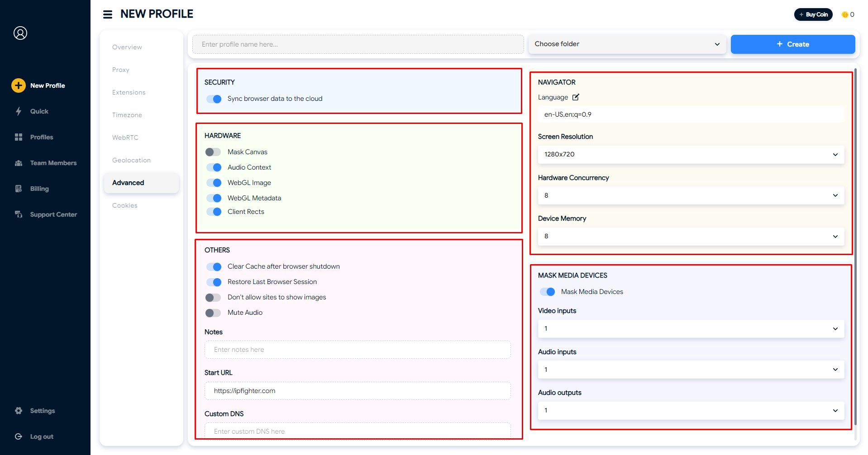The height and width of the screenshot is (455, 868).
Task: Go to the Geolocation section
Action: tap(131, 160)
